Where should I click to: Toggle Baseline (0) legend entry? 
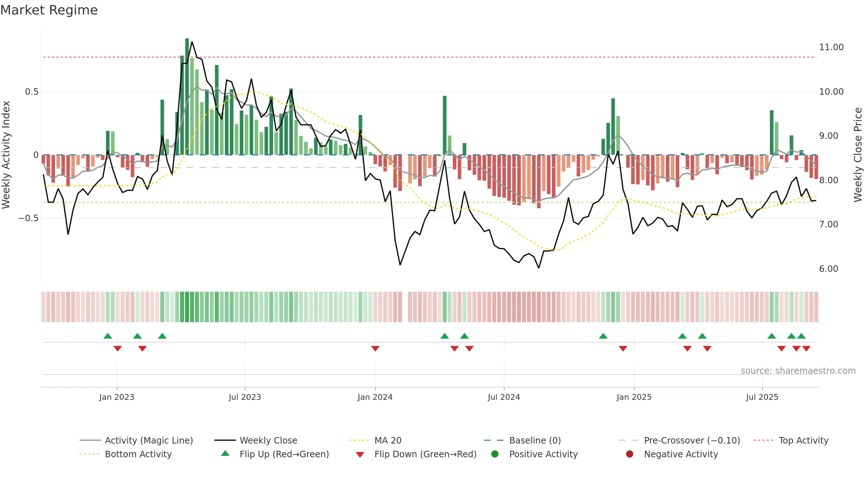point(522,440)
